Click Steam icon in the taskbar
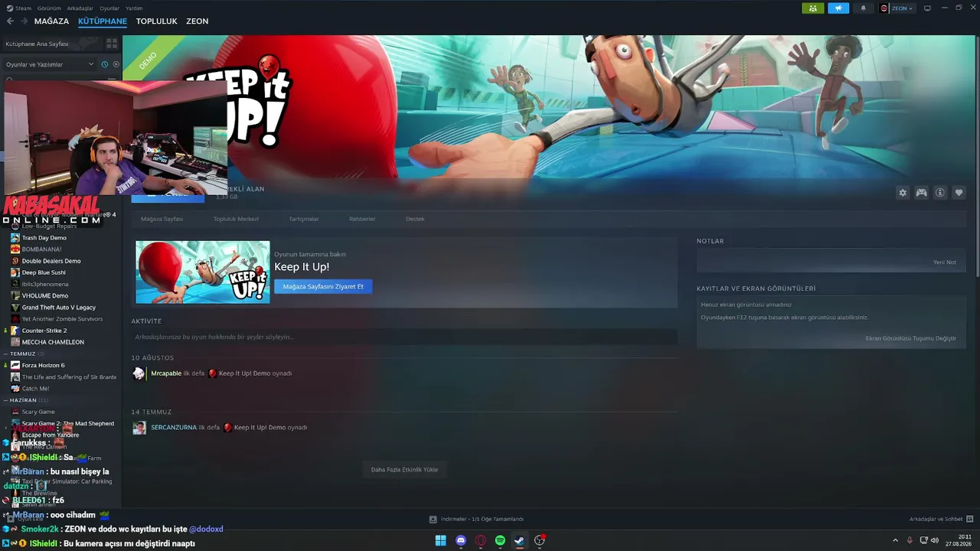The width and height of the screenshot is (980, 551). tap(519, 540)
